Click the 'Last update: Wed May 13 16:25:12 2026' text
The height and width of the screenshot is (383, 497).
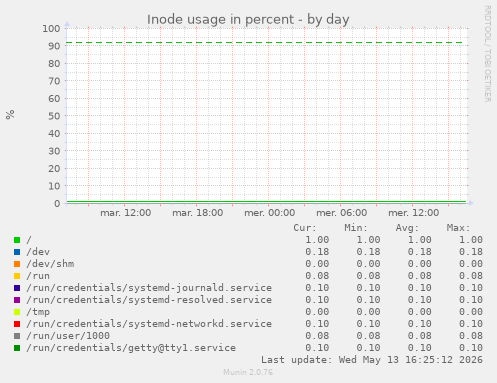tap(372, 360)
